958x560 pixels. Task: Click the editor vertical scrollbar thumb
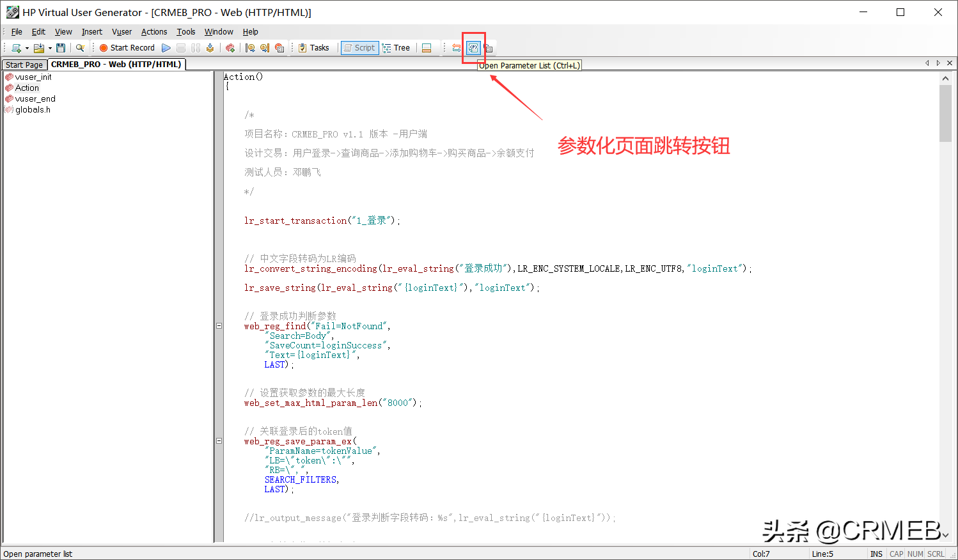(945, 113)
